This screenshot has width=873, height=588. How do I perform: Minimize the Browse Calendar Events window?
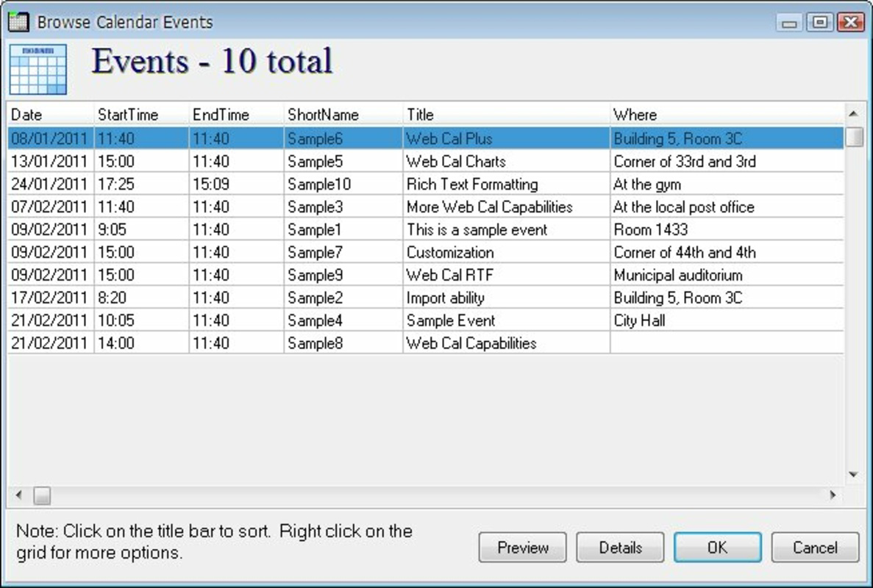click(789, 22)
